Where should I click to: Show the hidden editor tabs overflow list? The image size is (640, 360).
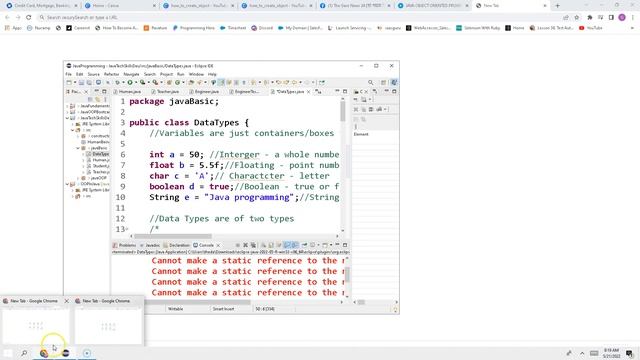(318, 92)
